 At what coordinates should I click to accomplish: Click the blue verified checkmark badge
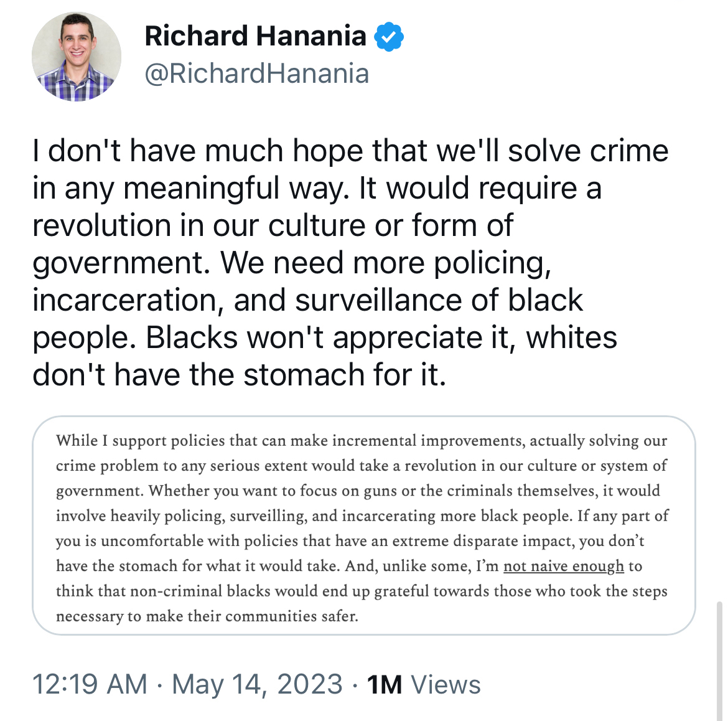tap(389, 37)
